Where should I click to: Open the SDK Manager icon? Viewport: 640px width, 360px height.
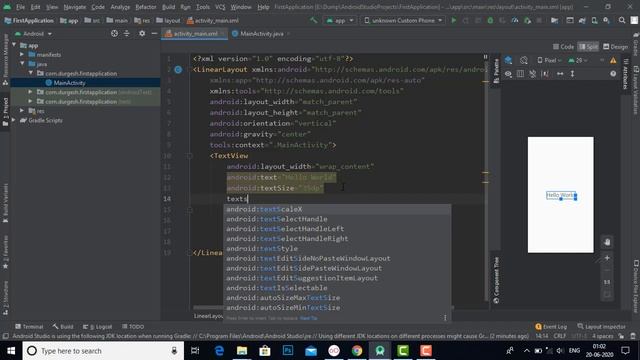[607, 20]
